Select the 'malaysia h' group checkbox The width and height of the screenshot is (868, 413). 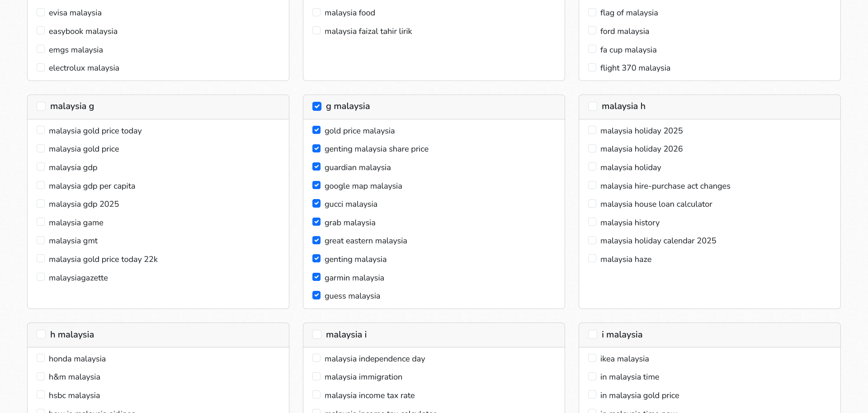(x=592, y=106)
